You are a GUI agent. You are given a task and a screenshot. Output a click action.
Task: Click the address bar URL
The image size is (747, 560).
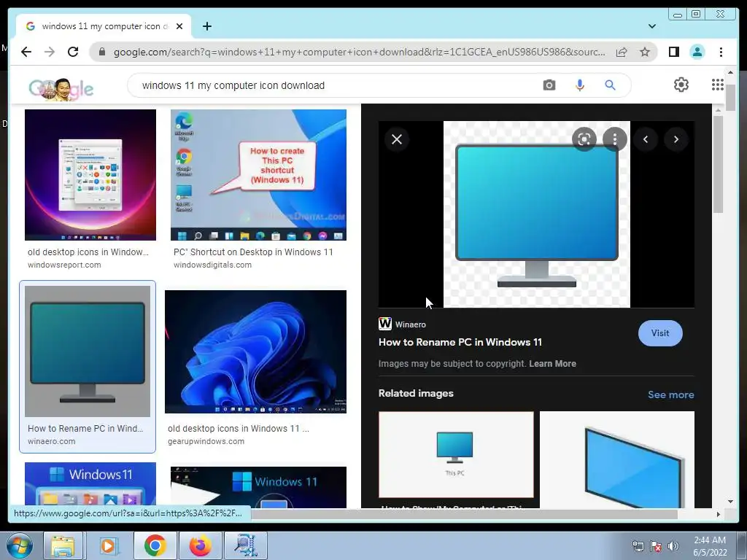[x=360, y=52]
